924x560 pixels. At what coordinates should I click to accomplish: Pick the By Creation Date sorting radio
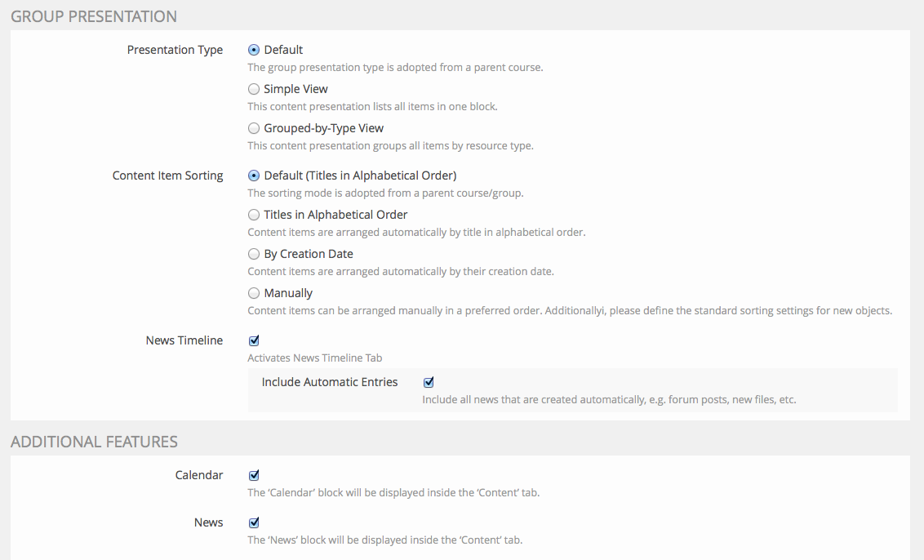254,254
